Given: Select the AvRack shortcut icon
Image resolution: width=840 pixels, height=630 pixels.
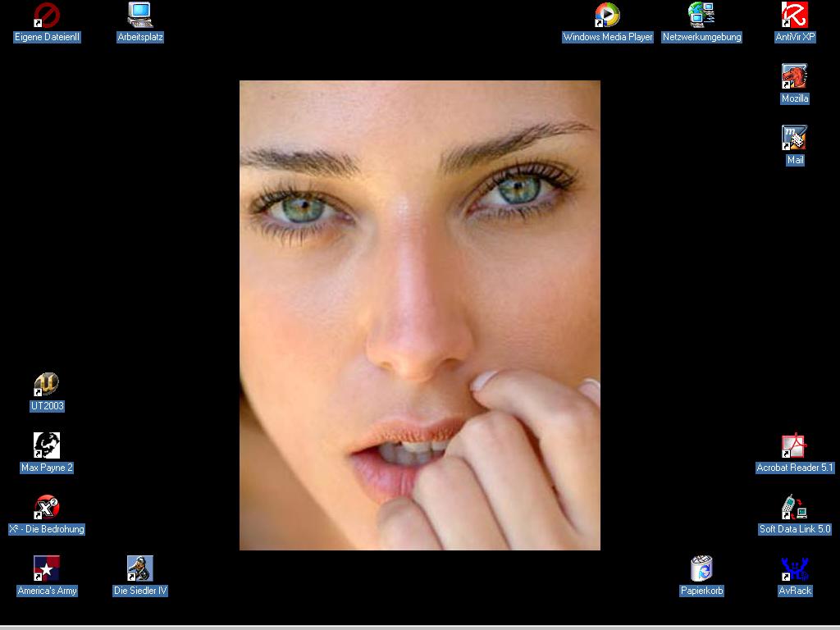Looking at the screenshot, I should tap(794, 569).
